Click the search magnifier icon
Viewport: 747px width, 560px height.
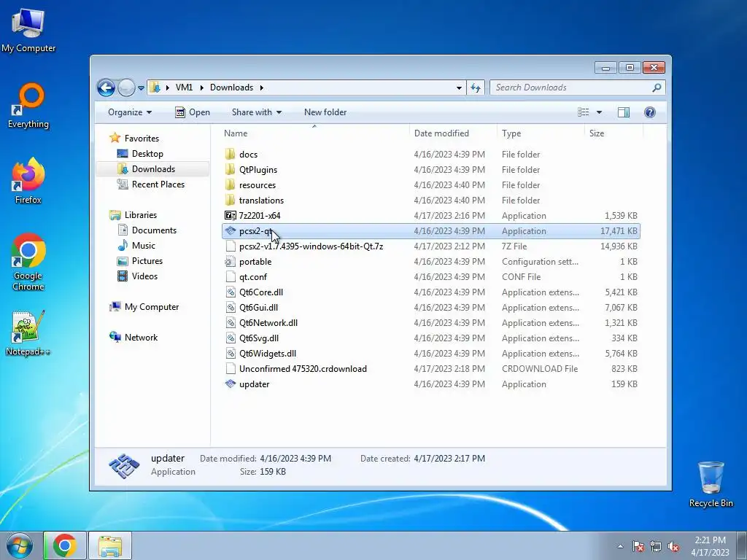[657, 87]
